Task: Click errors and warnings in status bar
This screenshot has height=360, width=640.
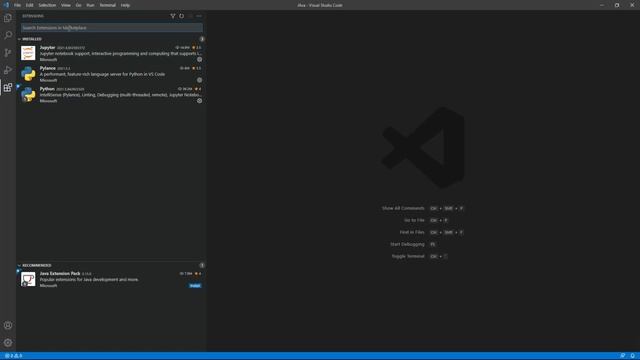Action: (13, 356)
